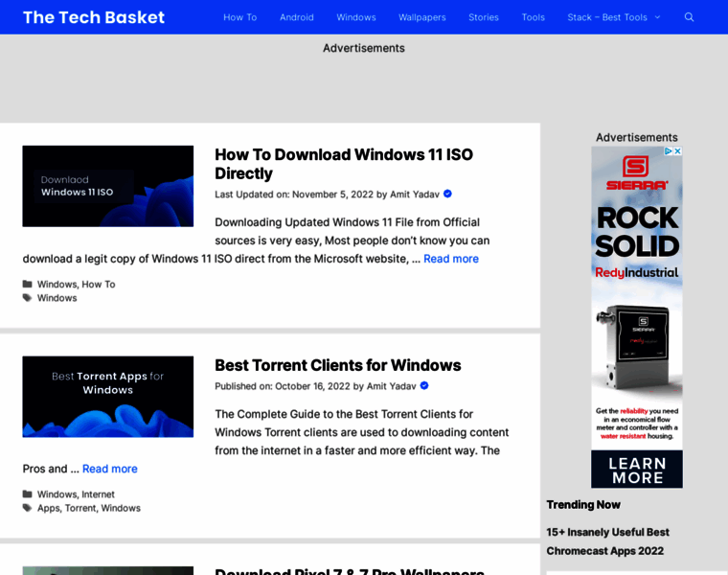Click folder category icon of Torrent Clients post
Image resolution: width=728 pixels, height=575 pixels.
coord(28,494)
